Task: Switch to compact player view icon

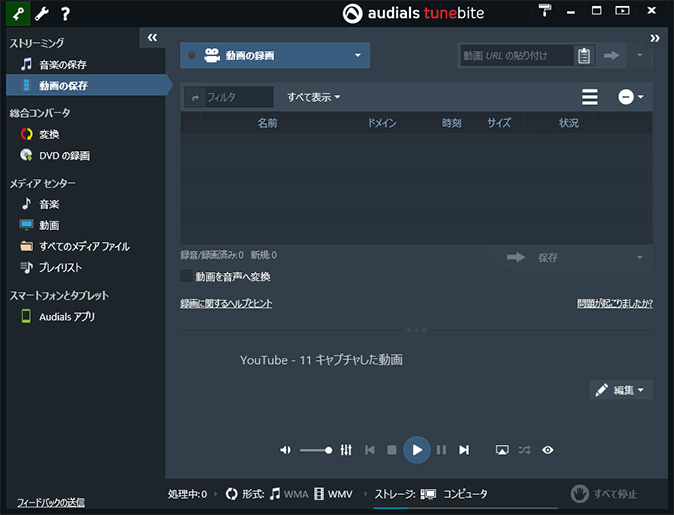Action: point(622,10)
